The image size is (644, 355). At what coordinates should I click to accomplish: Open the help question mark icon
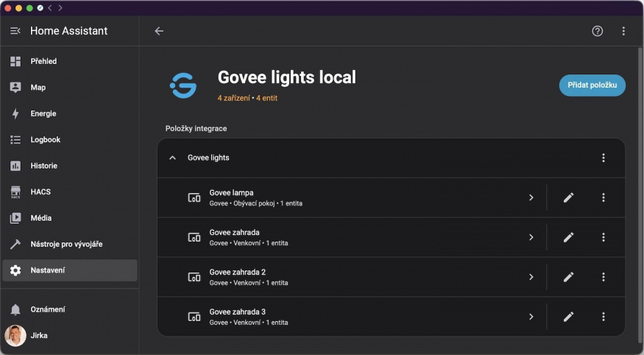[x=597, y=31]
